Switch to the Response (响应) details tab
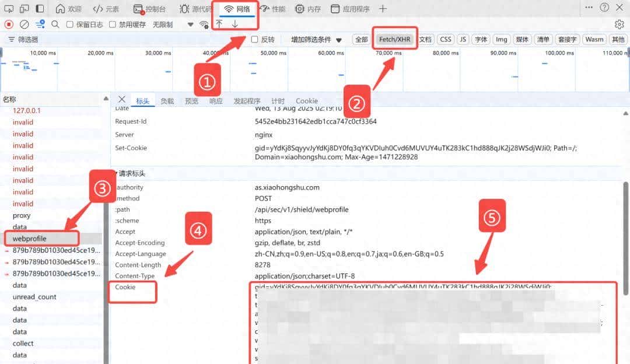Image resolution: width=630 pixels, height=364 pixels. (x=216, y=101)
